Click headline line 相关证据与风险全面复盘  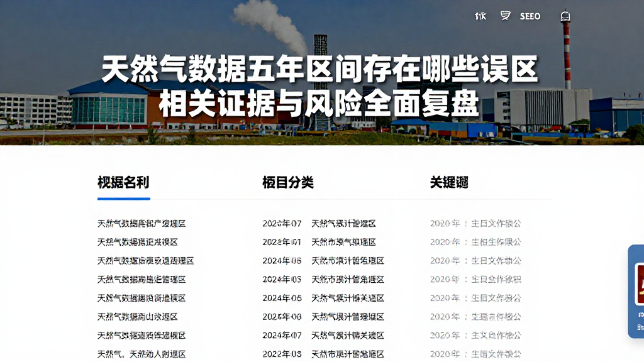(x=319, y=104)
